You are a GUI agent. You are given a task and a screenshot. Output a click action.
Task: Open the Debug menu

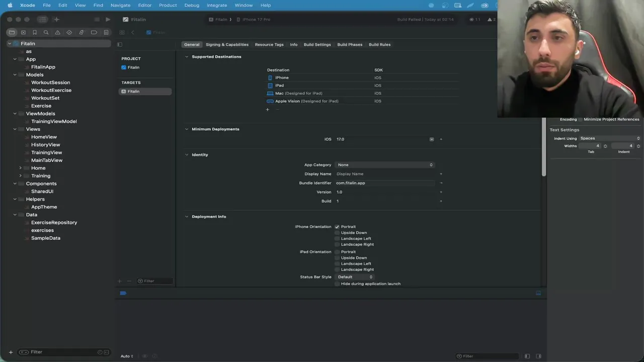pos(192,5)
